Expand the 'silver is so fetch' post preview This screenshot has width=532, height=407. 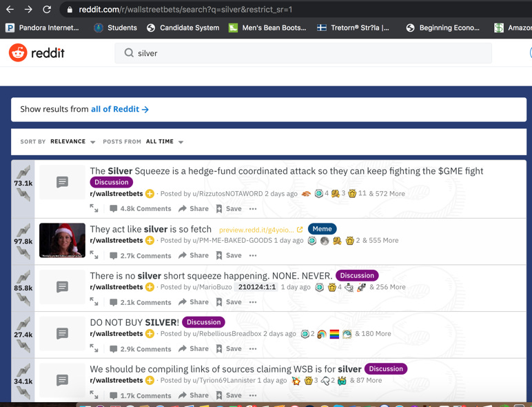[x=94, y=255]
